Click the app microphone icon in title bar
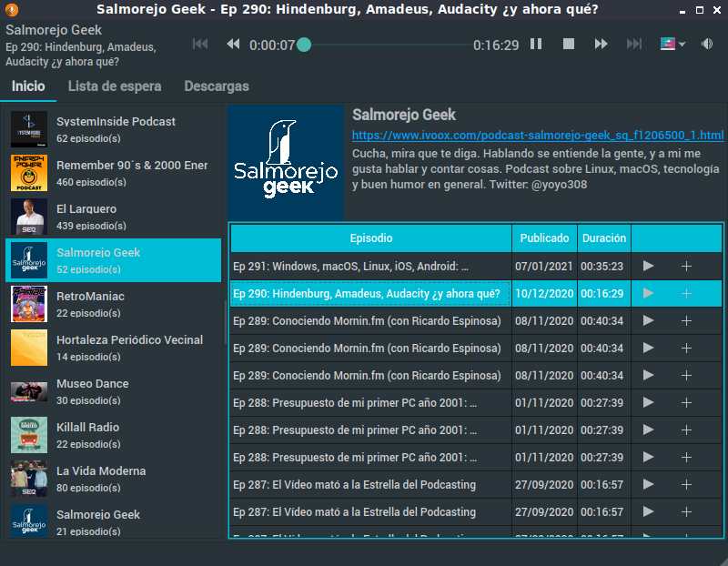This screenshot has width=728, height=566. point(11,10)
